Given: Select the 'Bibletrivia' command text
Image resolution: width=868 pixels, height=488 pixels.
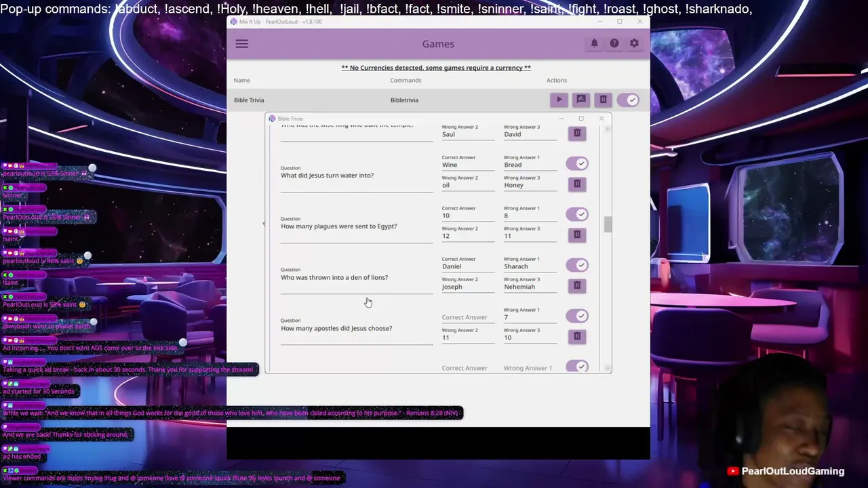Looking at the screenshot, I should (x=404, y=100).
